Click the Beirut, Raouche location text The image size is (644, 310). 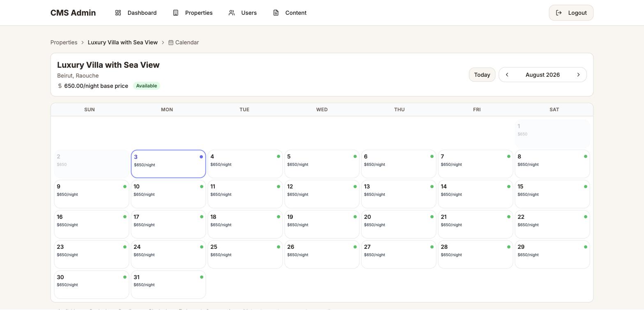click(x=78, y=76)
